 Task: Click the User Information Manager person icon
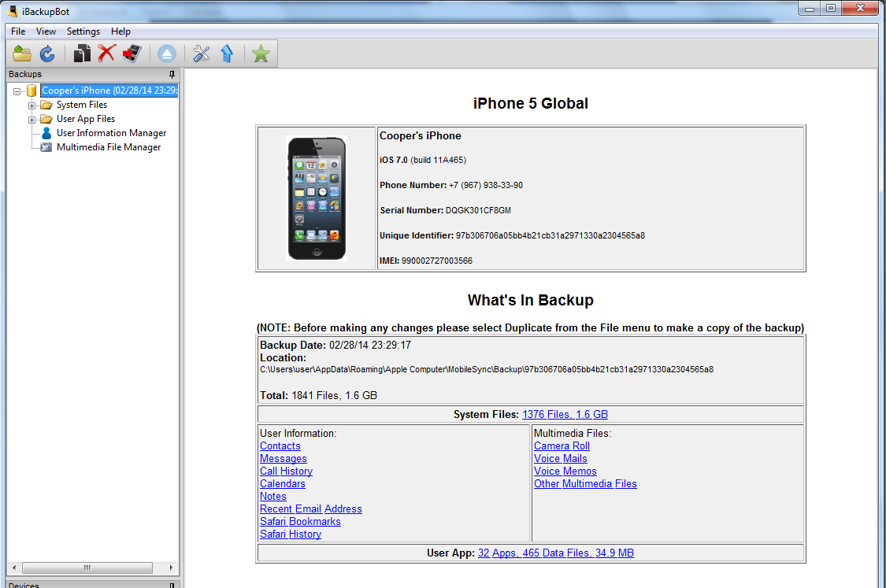point(46,133)
